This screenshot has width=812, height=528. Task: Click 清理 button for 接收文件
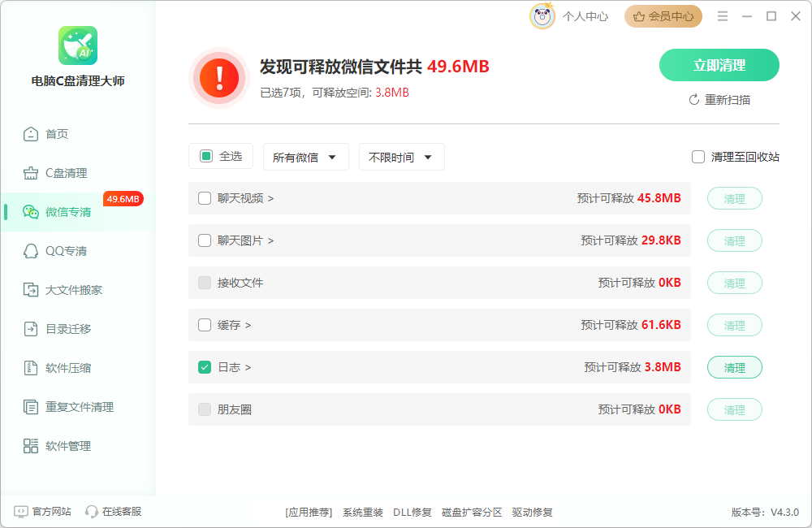[735, 283]
